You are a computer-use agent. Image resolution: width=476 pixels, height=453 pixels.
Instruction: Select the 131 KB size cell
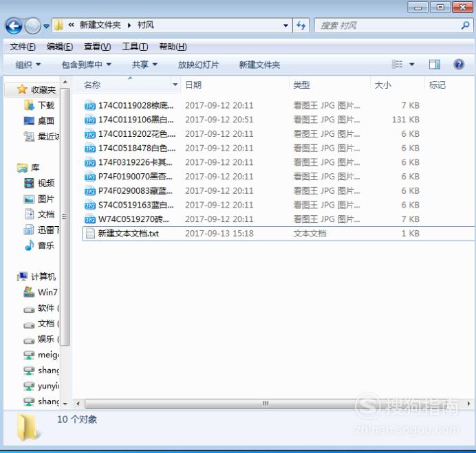(x=405, y=120)
